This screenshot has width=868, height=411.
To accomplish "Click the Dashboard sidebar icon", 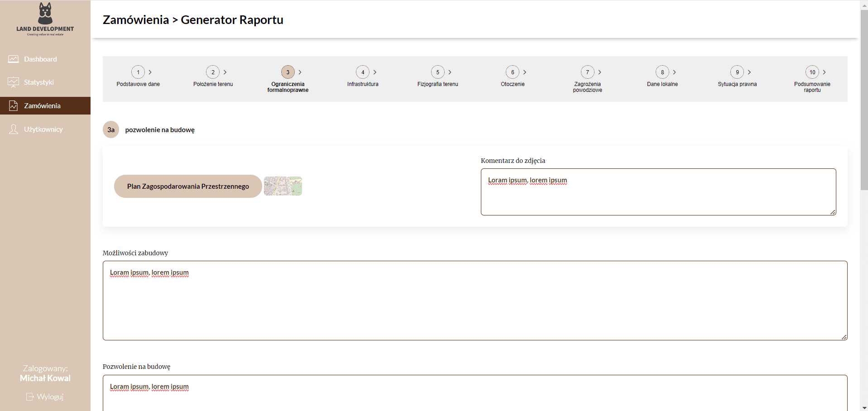I will (14, 59).
